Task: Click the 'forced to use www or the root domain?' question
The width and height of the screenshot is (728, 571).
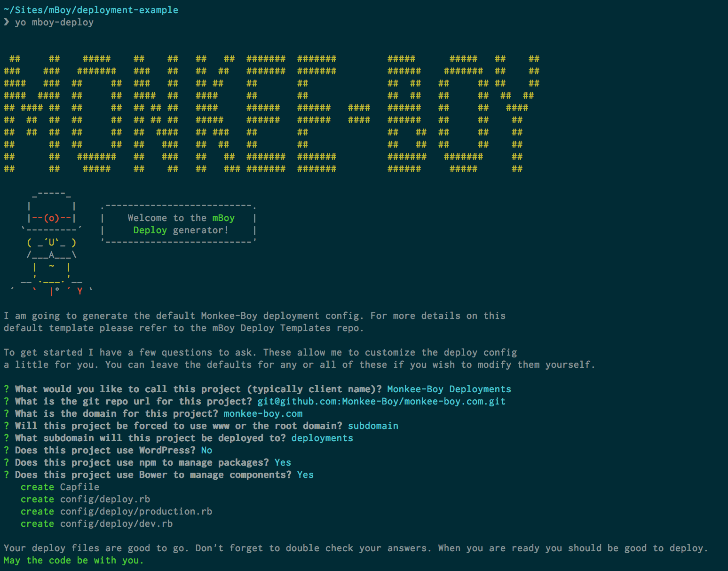Action: tap(178, 426)
